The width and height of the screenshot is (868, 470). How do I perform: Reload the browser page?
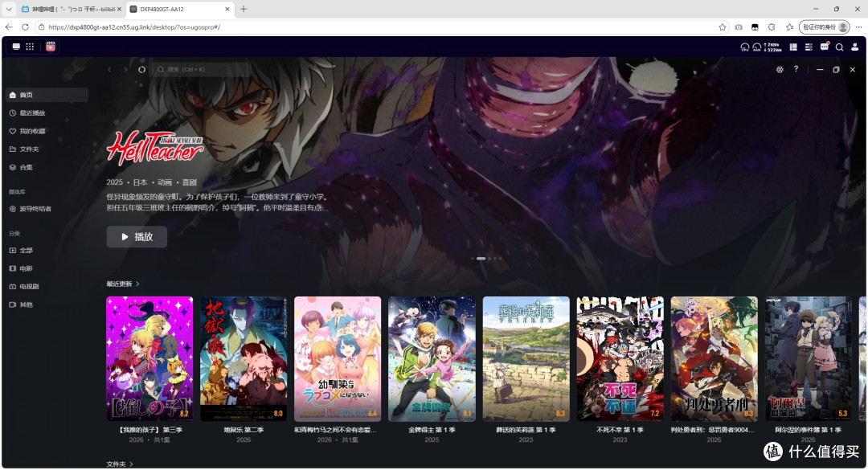pyautogui.click(x=25, y=27)
